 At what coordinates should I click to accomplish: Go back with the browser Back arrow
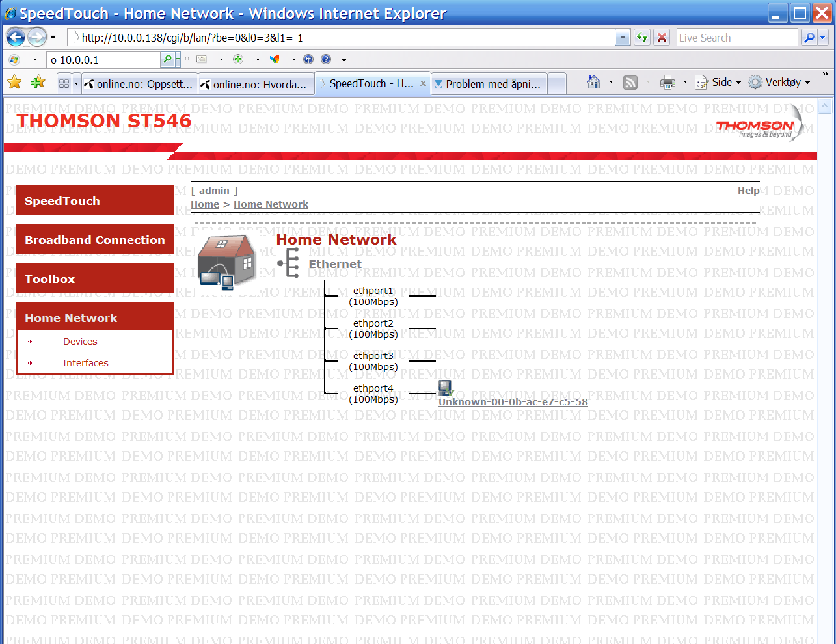click(16, 37)
